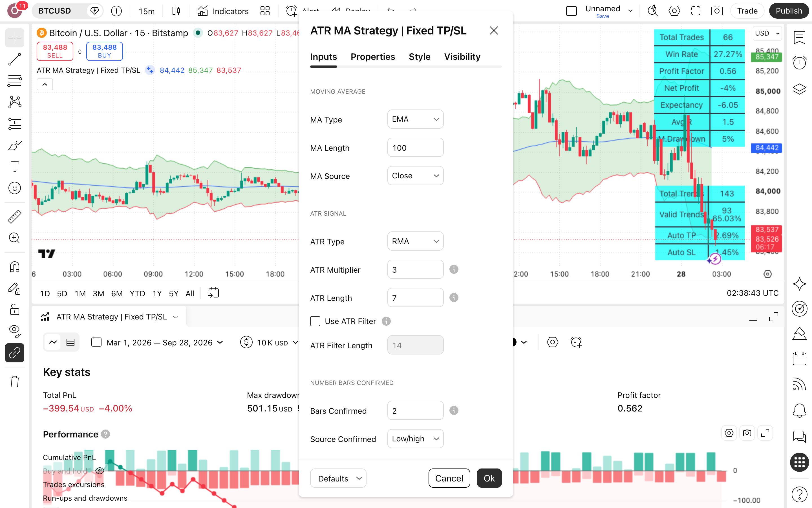
Task: Select the ruler measure tool
Action: tap(14, 217)
